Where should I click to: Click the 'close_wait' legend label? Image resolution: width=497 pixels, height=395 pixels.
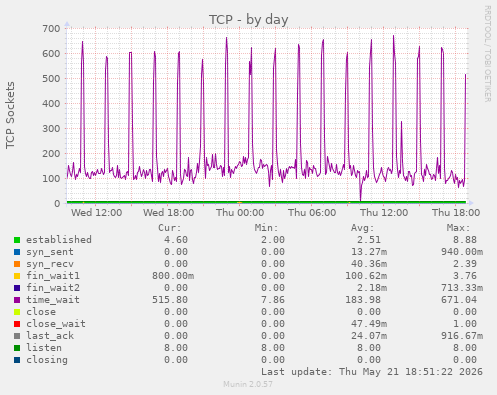(x=56, y=324)
